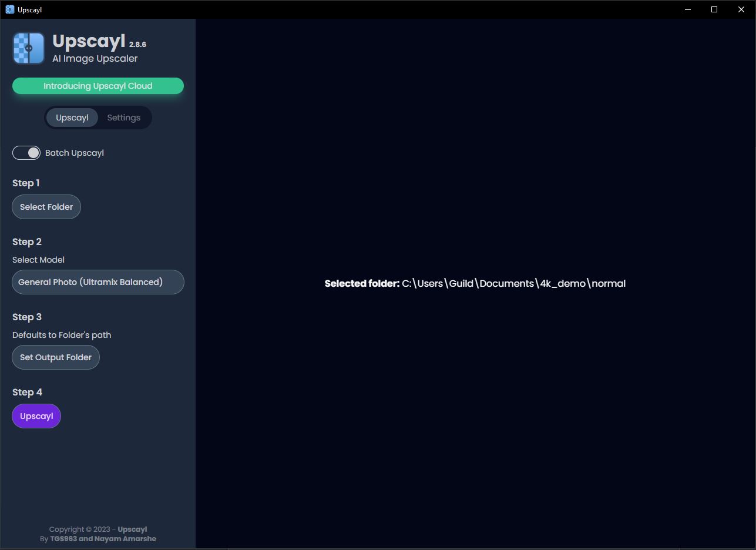Screen dimensions: 756x550
Task: Maximize the Upscayl window
Action: click(714, 9)
